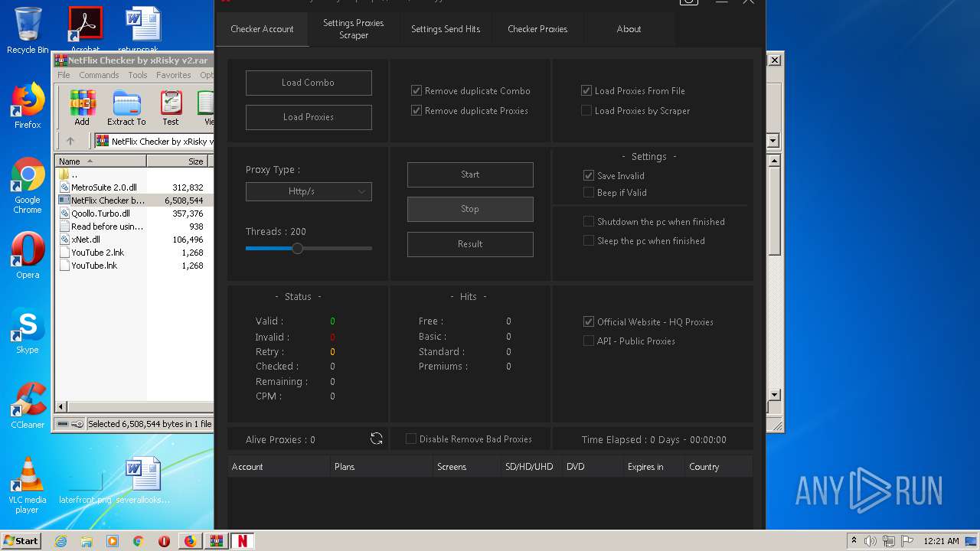Open VLC media player desktop icon
The height and width of the screenshot is (551, 980).
point(27,485)
